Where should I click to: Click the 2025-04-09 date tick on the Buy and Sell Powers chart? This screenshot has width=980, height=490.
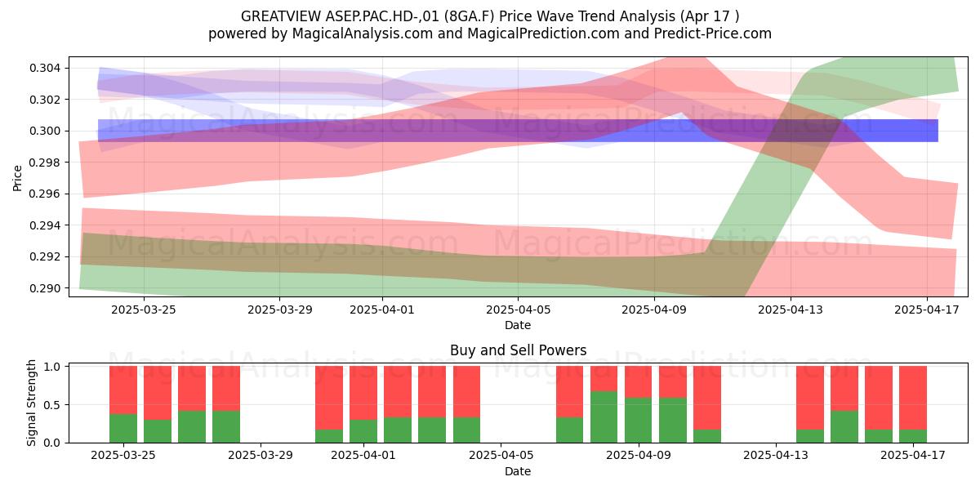638,456
